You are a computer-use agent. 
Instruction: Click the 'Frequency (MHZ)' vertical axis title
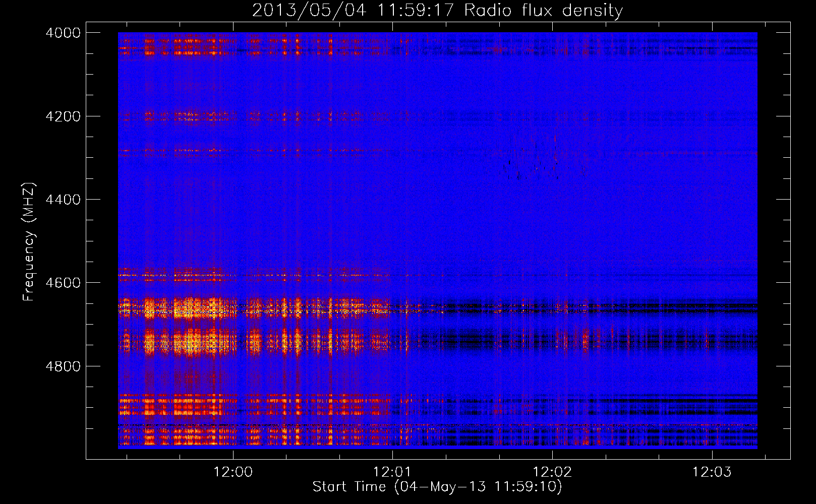click(x=29, y=242)
